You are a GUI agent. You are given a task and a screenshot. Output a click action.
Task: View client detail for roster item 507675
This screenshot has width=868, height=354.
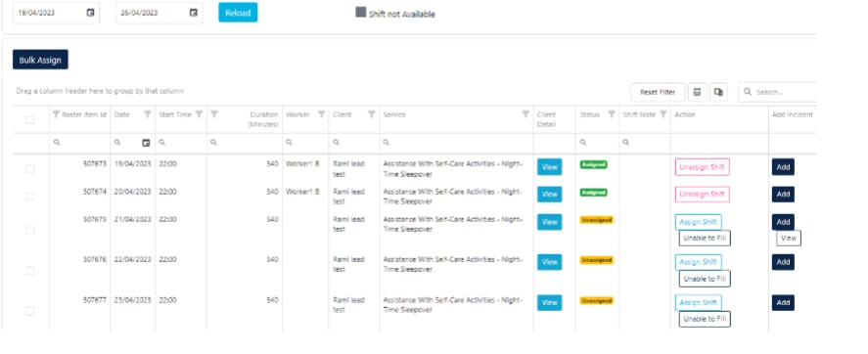pyautogui.click(x=549, y=222)
